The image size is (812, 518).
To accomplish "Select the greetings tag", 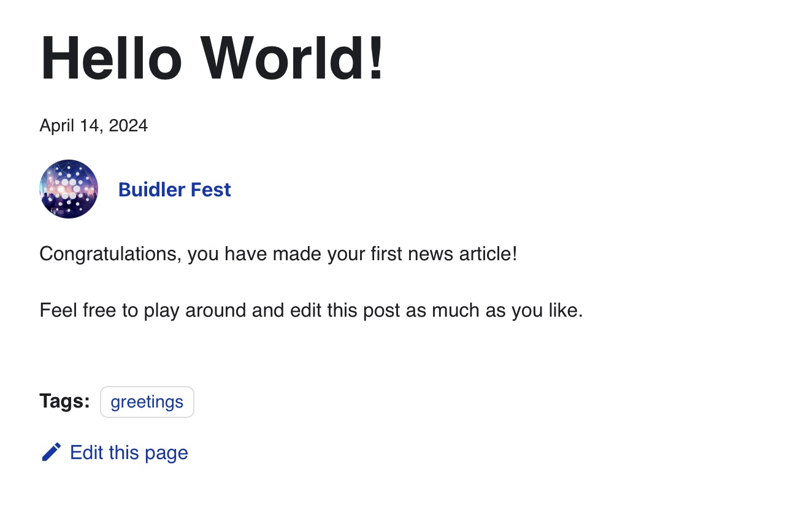I will (147, 402).
